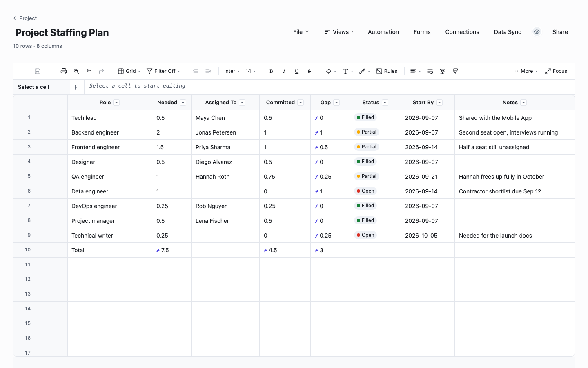
Task: Change the Inter font family
Action: [x=232, y=71]
